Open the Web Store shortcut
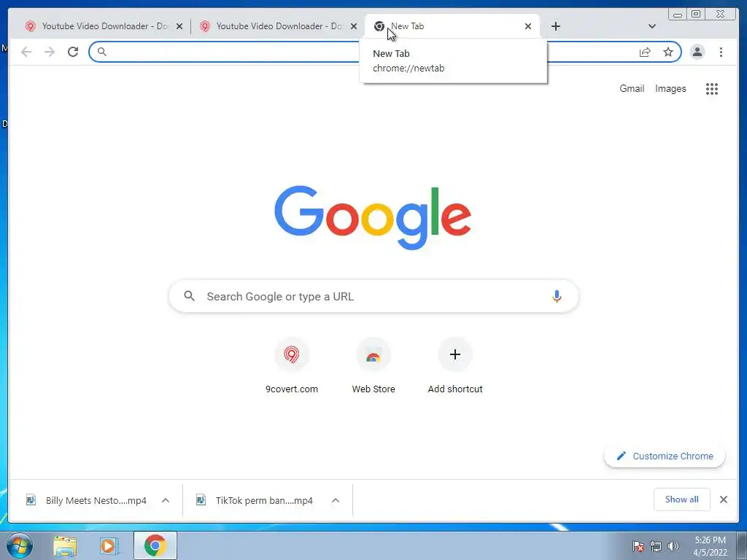 [373, 366]
